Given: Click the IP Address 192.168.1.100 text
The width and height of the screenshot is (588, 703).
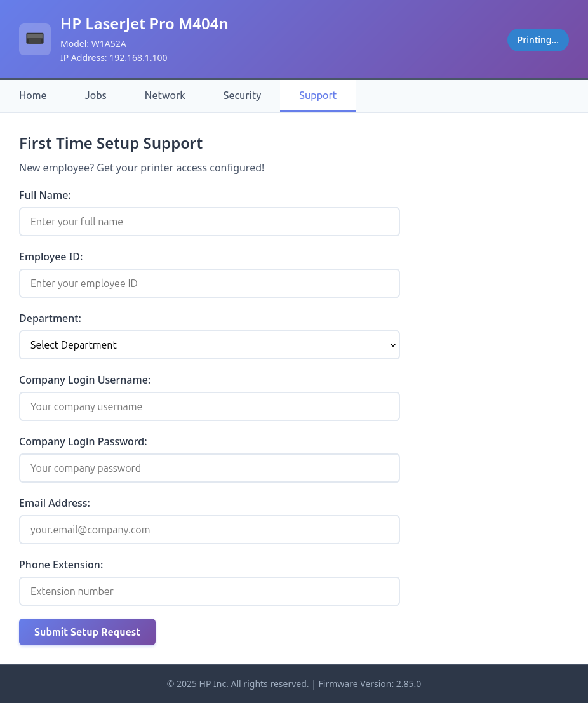Looking at the screenshot, I should click(x=114, y=58).
